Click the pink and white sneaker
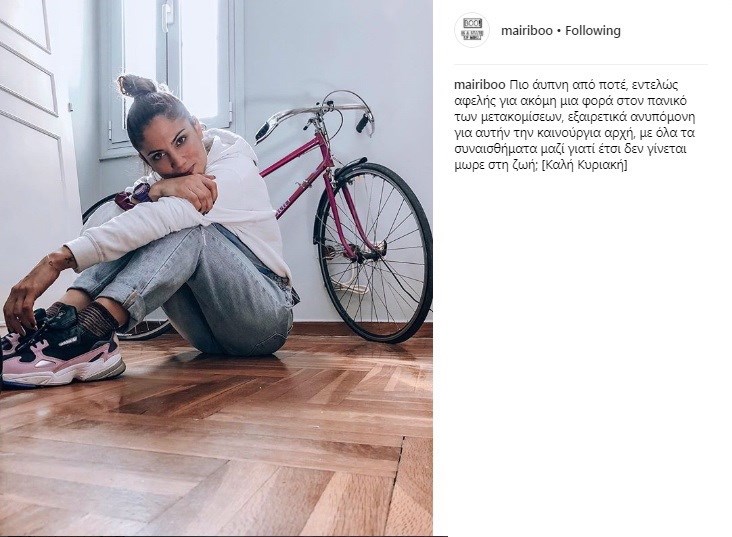The width and height of the screenshot is (732, 537). (x=61, y=348)
